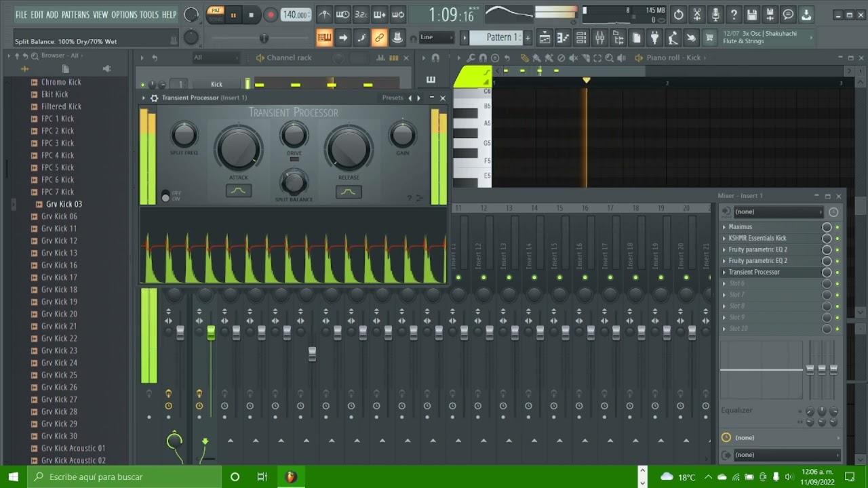Select Grv Kick 03 in browser
868x488 pixels.
pyautogui.click(x=64, y=204)
